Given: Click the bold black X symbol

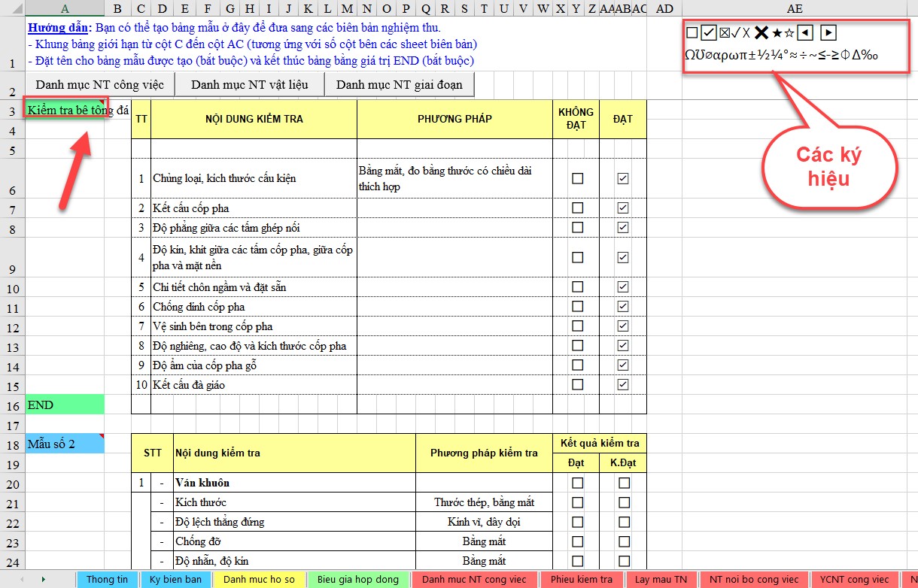Looking at the screenshot, I should click(x=761, y=32).
